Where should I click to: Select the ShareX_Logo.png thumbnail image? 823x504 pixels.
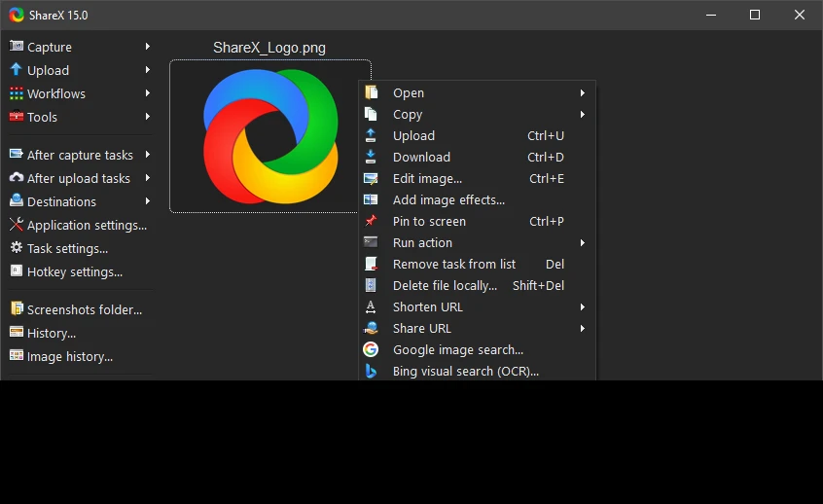coord(269,136)
